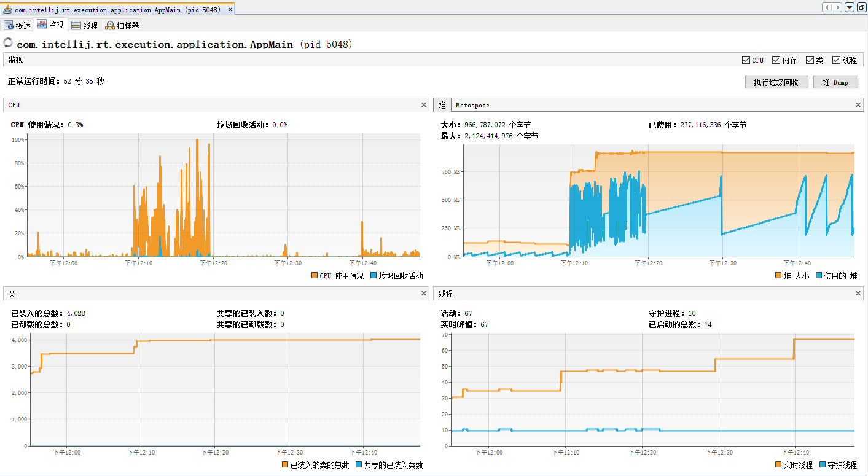Click the max heap value 2,124,414,976

click(488, 136)
